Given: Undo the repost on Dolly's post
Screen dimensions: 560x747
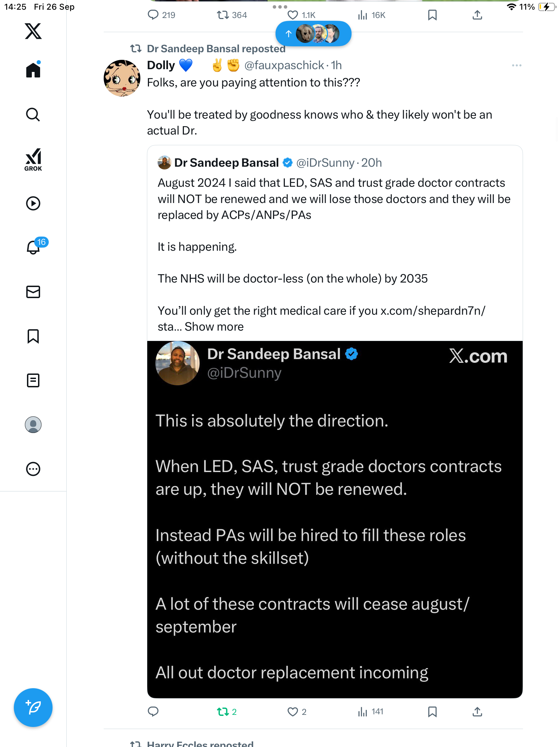Looking at the screenshot, I should pos(223,712).
